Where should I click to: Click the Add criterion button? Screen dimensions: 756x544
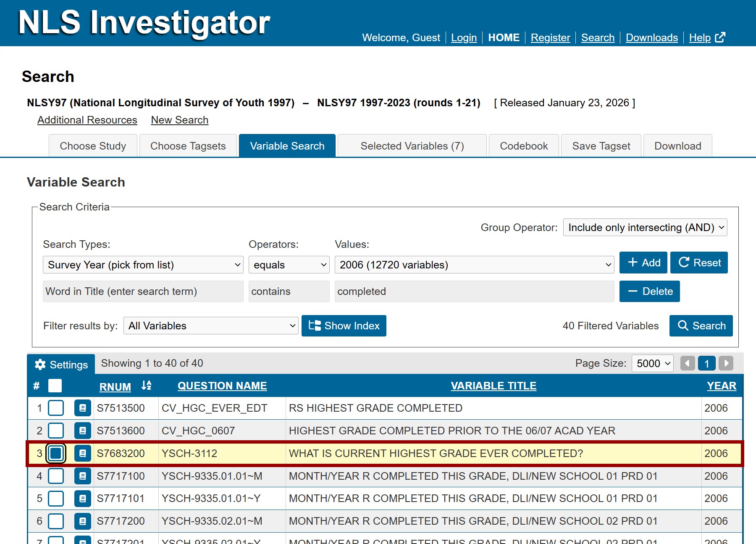[x=643, y=263]
